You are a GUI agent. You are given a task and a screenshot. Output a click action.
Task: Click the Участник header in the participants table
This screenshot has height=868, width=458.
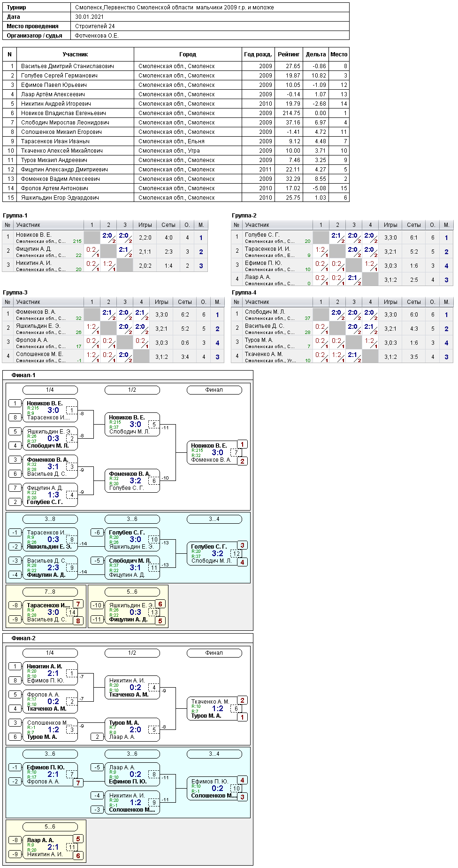[x=75, y=54]
